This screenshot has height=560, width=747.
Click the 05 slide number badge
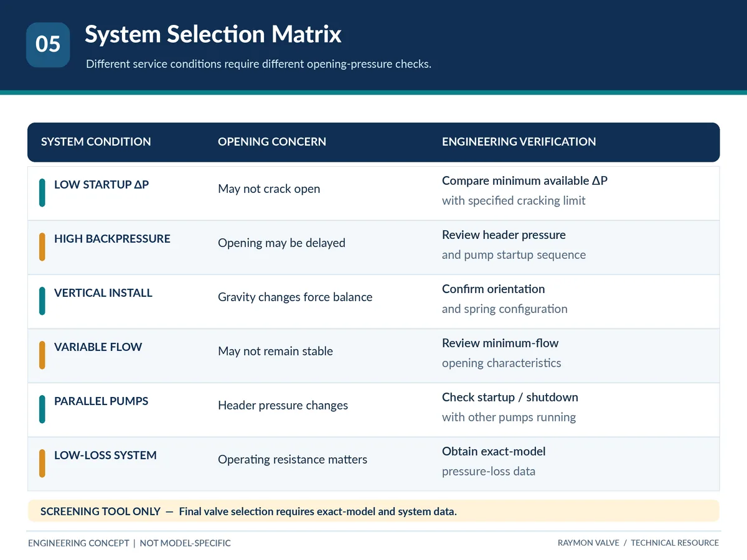point(48,45)
